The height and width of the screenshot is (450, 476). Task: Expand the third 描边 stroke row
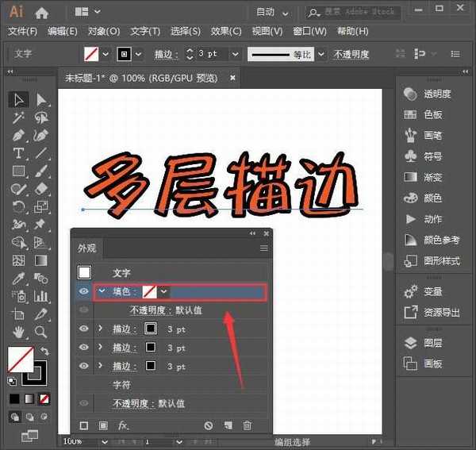pos(101,366)
